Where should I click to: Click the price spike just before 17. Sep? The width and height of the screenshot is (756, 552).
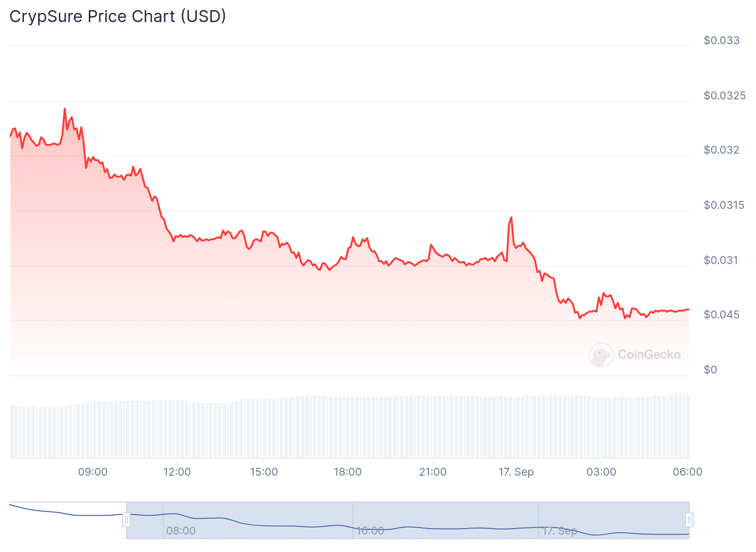(x=511, y=218)
